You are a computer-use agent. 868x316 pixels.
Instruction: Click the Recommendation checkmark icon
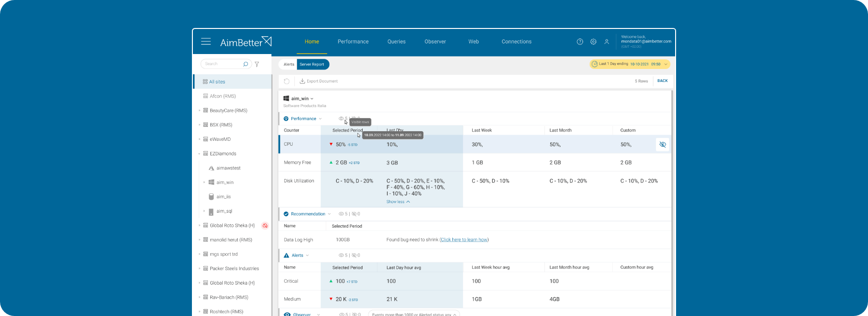point(286,214)
